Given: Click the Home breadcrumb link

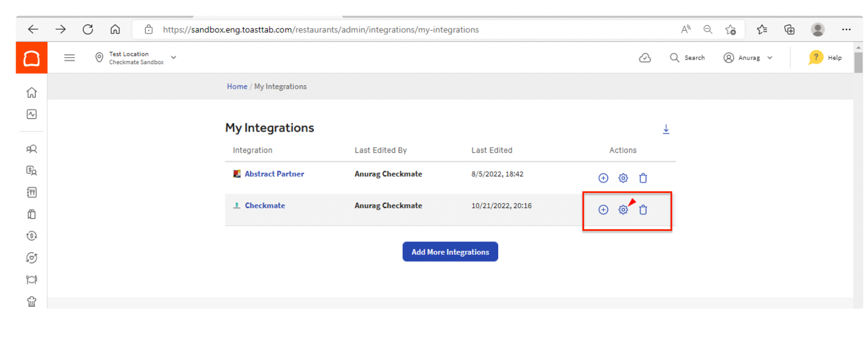Looking at the screenshot, I should [237, 86].
